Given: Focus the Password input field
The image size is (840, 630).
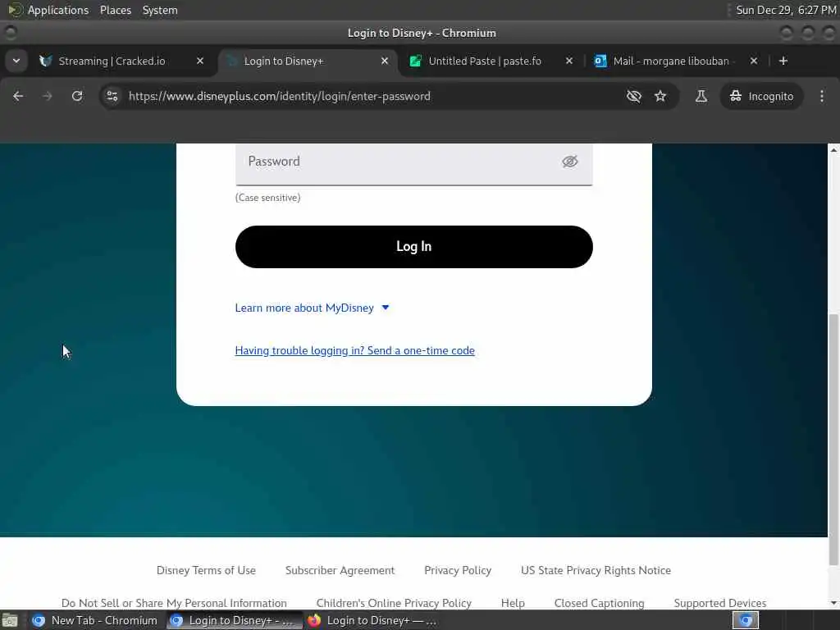Looking at the screenshot, I should pos(413,163).
